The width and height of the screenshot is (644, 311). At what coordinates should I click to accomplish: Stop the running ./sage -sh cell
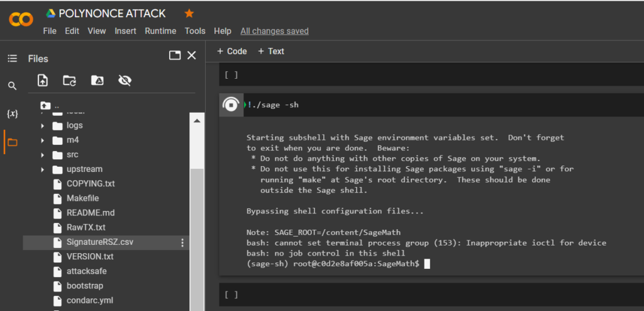tap(231, 105)
